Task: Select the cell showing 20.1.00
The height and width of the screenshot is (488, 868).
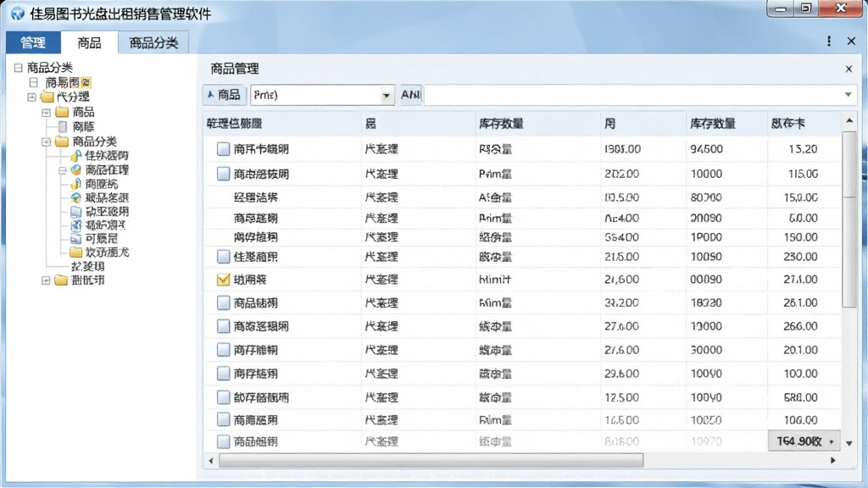Action: pyautogui.click(x=804, y=350)
